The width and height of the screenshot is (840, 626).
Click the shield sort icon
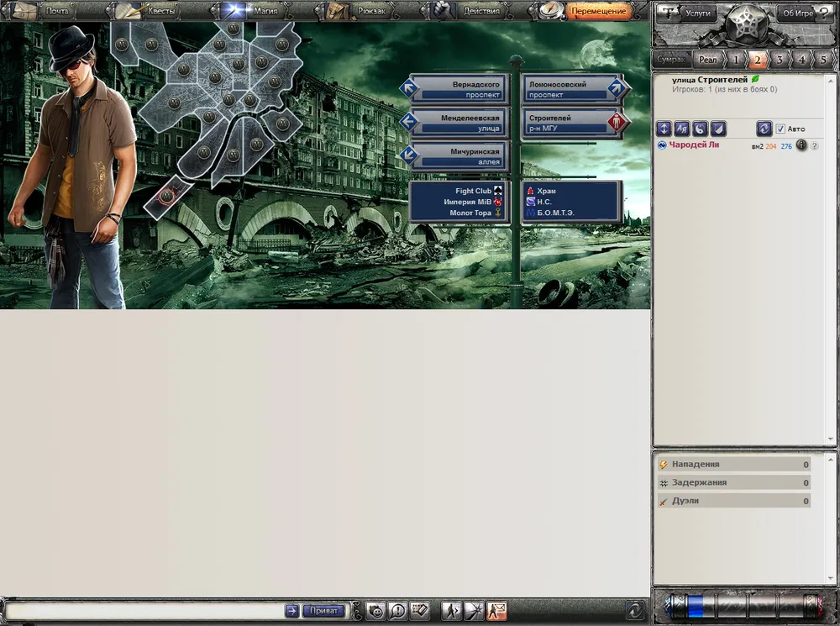(718, 129)
